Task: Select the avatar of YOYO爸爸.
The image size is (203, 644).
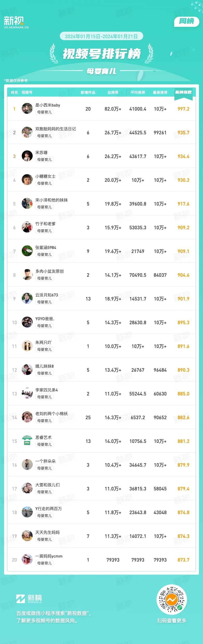Action: (x=27, y=322)
